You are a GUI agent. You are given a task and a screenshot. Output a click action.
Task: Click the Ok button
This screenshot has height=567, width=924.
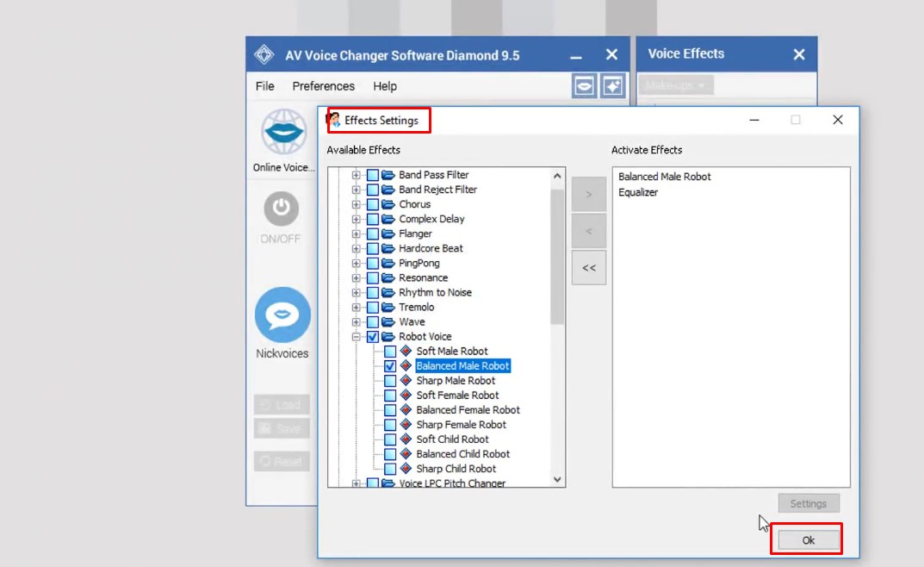[807, 539]
